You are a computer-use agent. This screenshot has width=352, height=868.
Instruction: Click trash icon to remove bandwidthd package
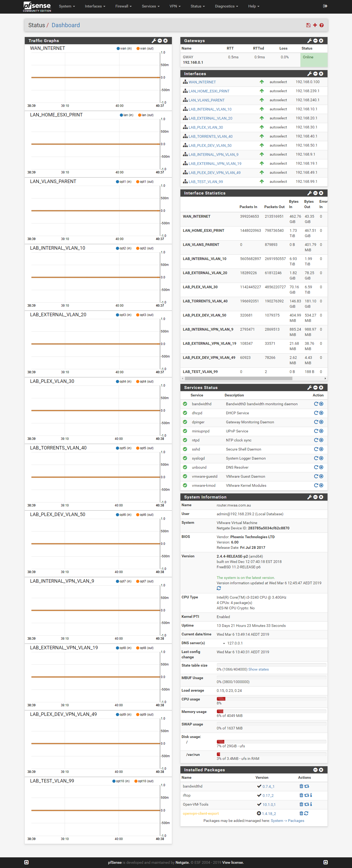[x=301, y=786]
